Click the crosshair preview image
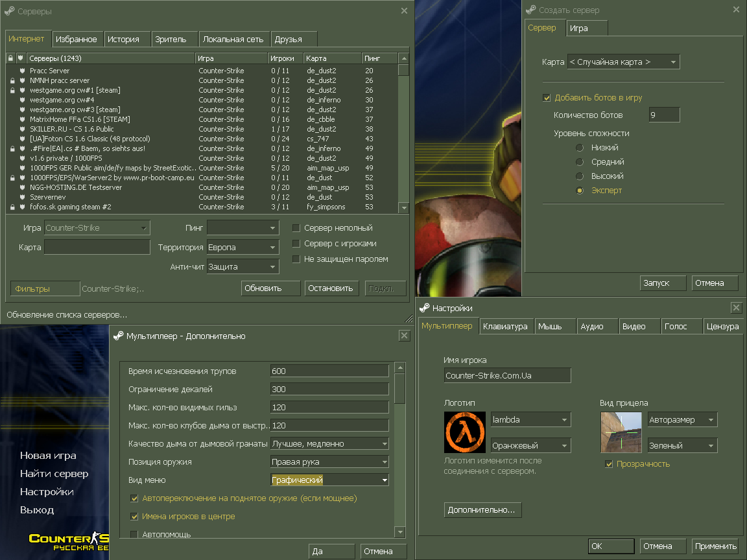This screenshot has height=560, width=747. pos(621,432)
